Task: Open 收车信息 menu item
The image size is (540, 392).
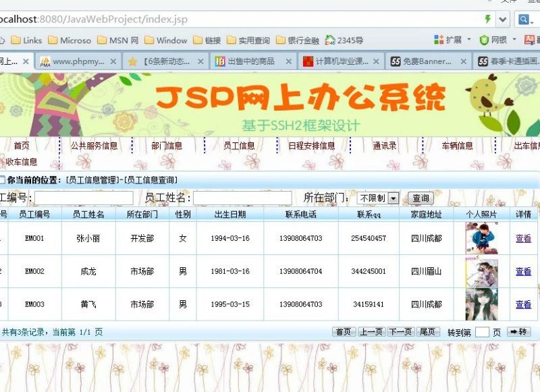Action: 22,162
